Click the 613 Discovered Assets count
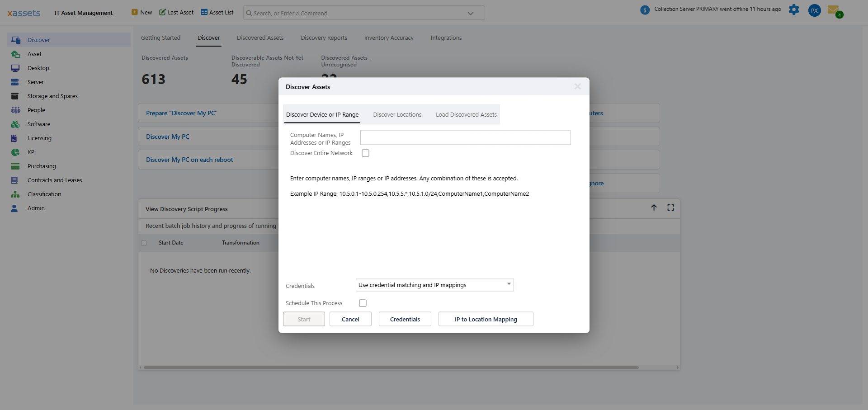 (154, 80)
